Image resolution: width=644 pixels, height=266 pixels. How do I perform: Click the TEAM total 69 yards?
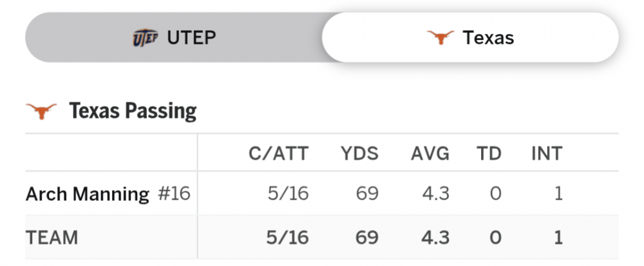pos(367,237)
